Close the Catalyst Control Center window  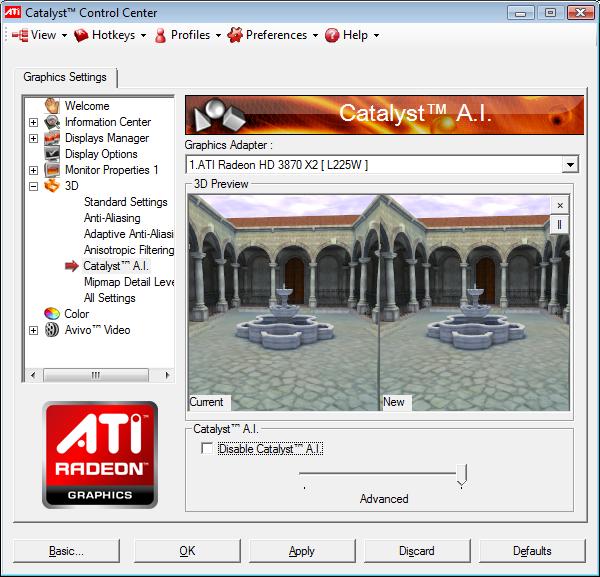click(580, 13)
